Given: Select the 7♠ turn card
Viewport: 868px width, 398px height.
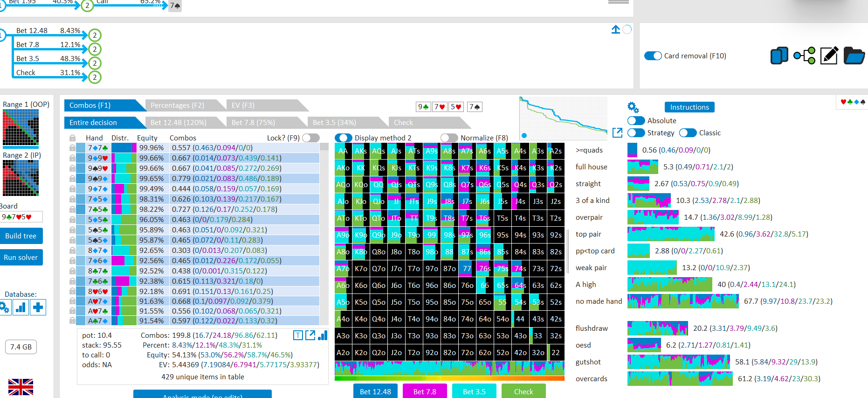Looking at the screenshot, I should [475, 107].
